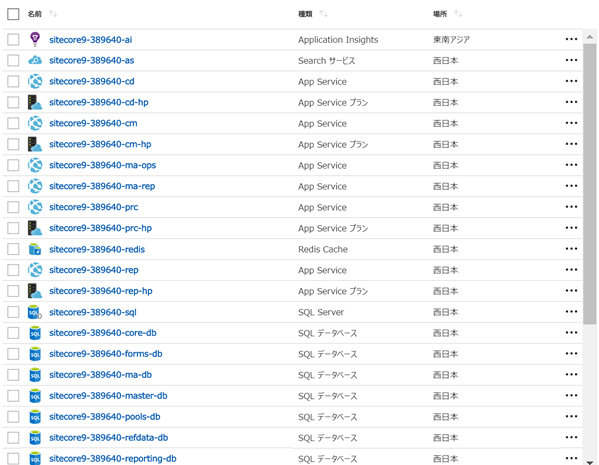Click the scrollbar down arrow
The image size is (599, 465).
pyautogui.click(x=590, y=462)
